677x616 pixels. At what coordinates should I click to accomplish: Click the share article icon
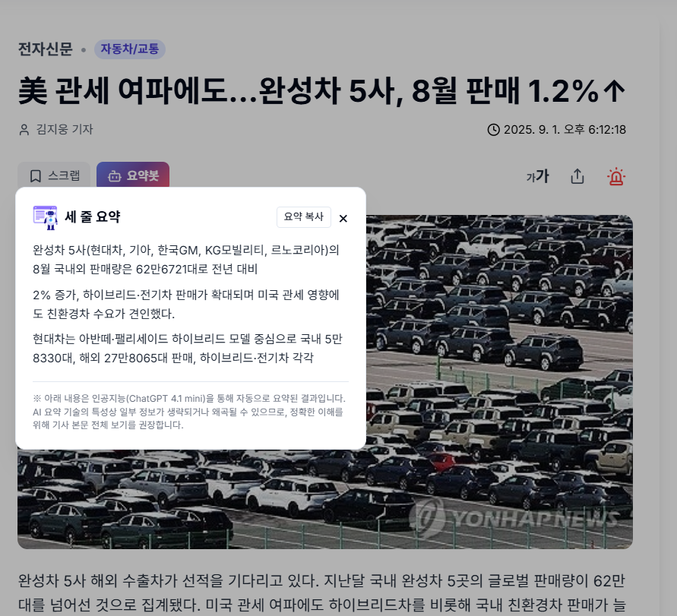click(577, 176)
